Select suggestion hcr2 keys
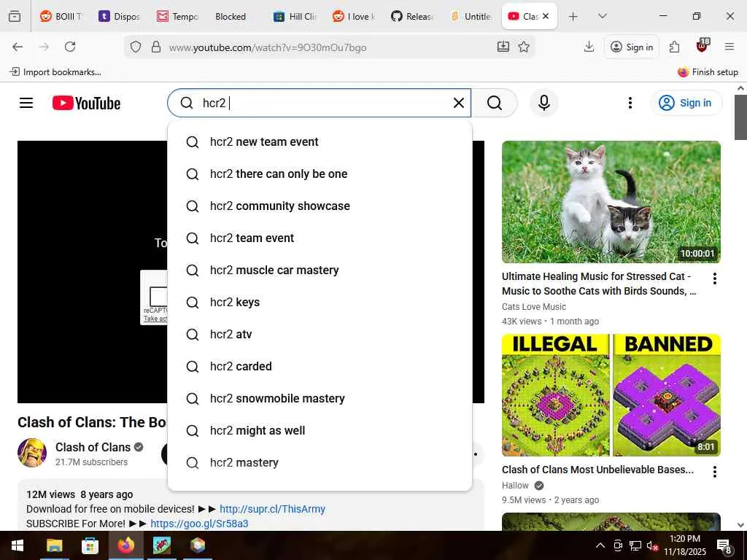This screenshot has height=560, width=747. click(320, 303)
